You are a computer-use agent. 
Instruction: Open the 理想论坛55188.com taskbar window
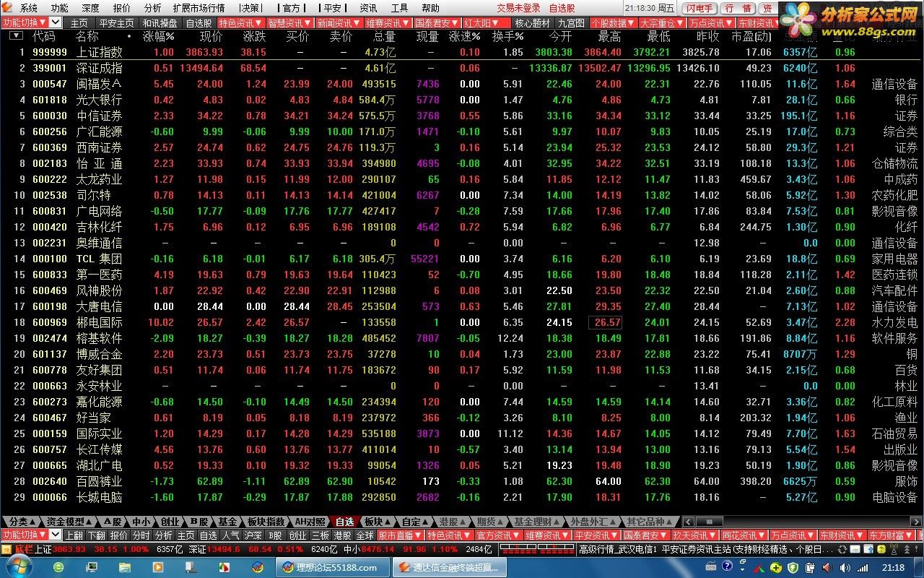334,567
